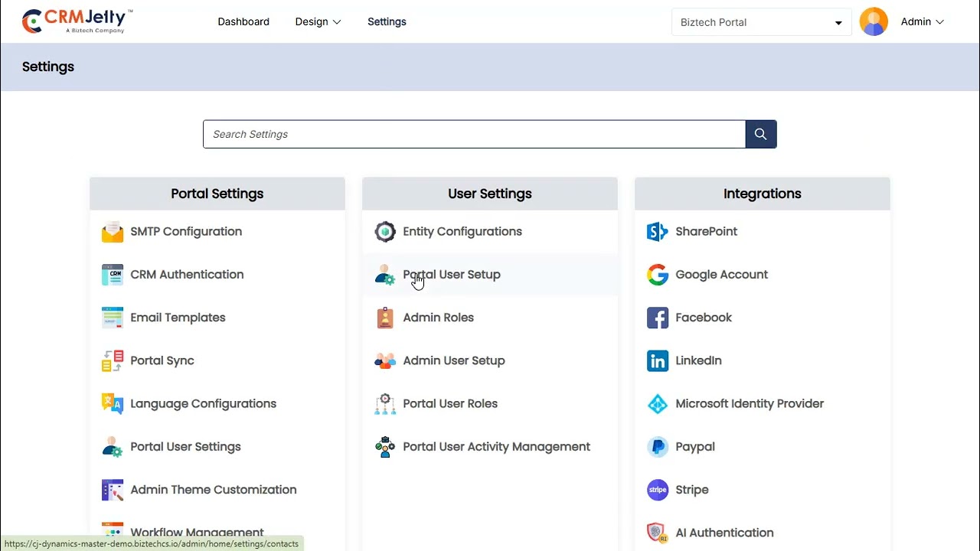Expand the Design menu
This screenshot has width=980, height=551.
pyautogui.click(x=318, y=22)
